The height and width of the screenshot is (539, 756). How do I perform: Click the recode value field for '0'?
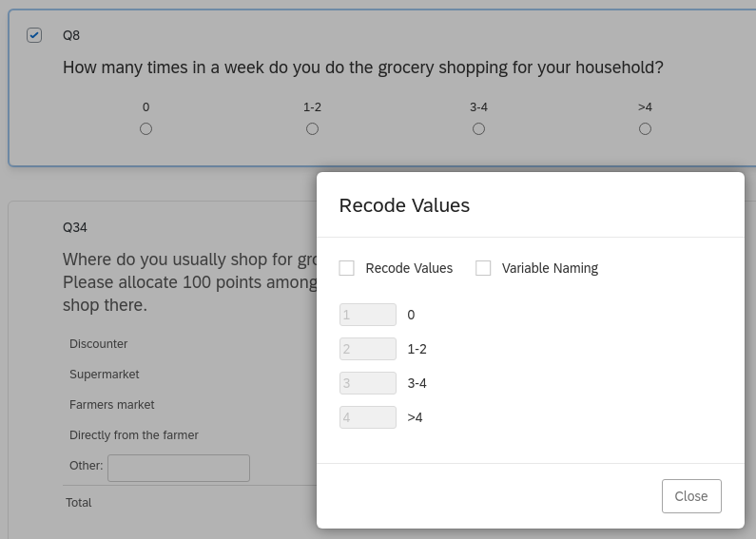tap(368, 315)
